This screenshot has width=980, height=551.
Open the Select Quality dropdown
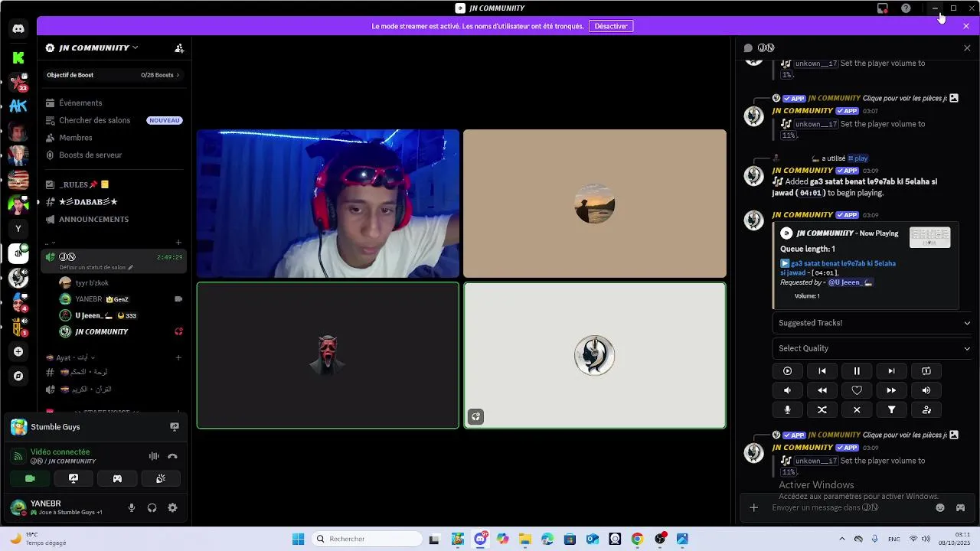[874, 348]
